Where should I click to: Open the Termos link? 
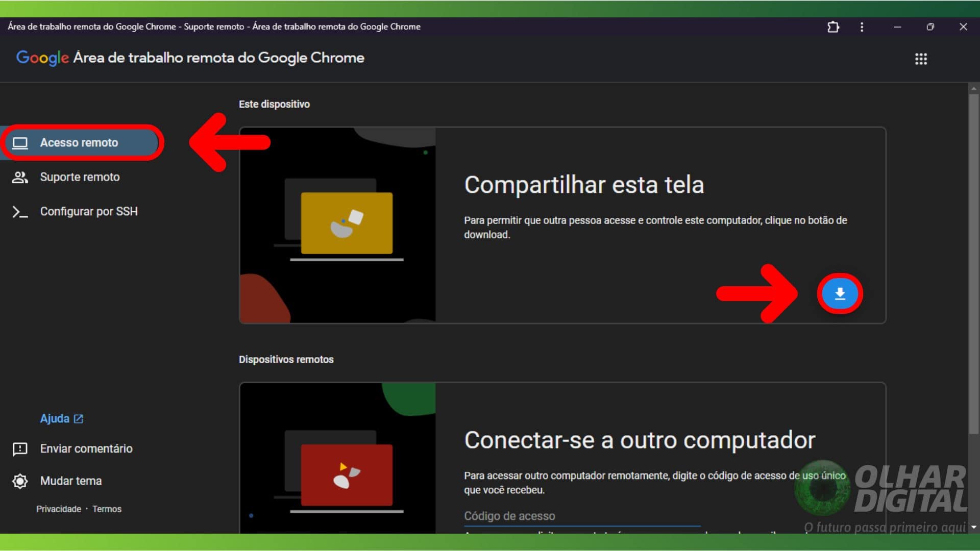107,509
